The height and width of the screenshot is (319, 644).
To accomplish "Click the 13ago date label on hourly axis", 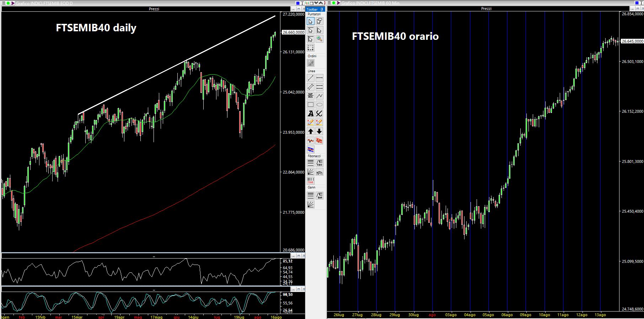I will point(600,315).
